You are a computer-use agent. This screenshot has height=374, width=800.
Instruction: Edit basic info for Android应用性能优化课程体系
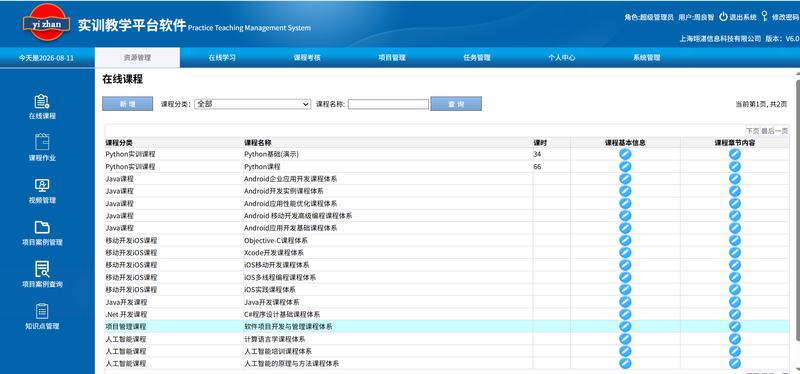(x=625, y=203)
